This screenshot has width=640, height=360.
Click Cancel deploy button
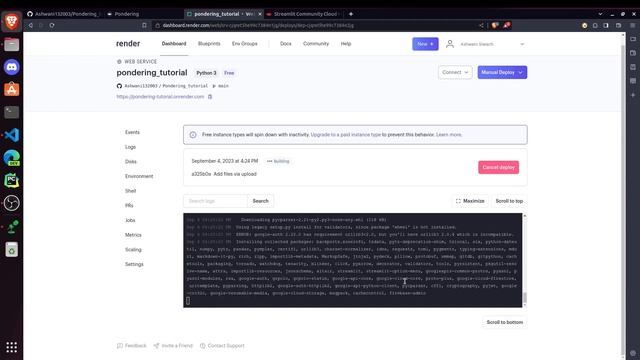[x=498, y=167]
